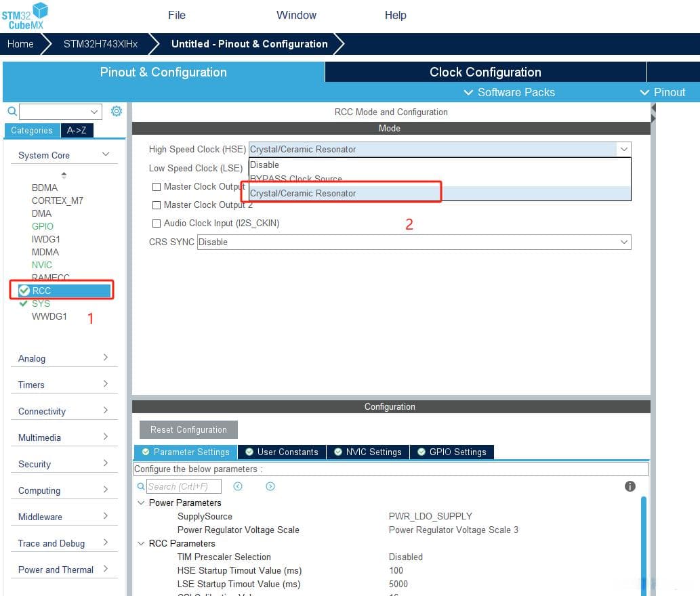Enable the Master Clock Output 2 checkbox

tap(157, 205)
